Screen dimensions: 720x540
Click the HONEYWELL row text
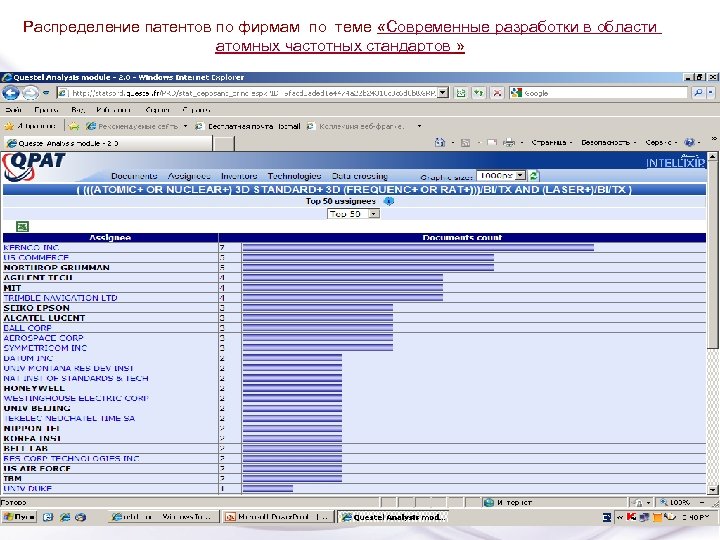34,388
